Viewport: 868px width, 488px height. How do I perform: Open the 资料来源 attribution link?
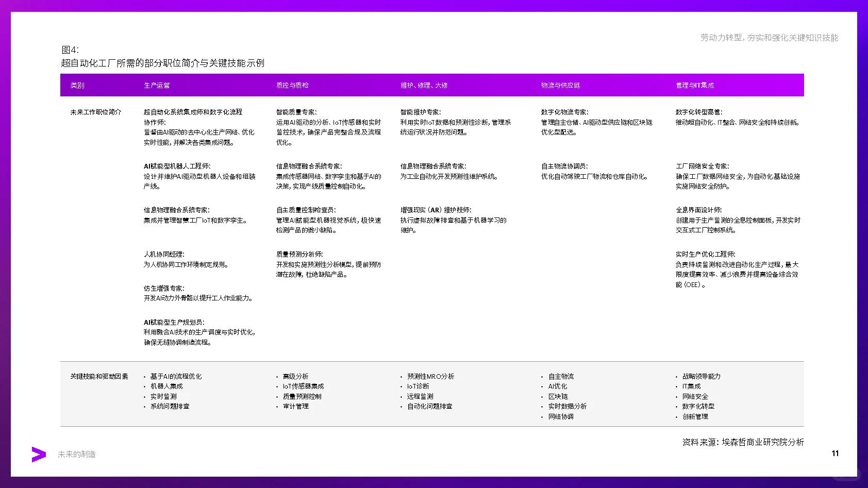coord(744,442)
